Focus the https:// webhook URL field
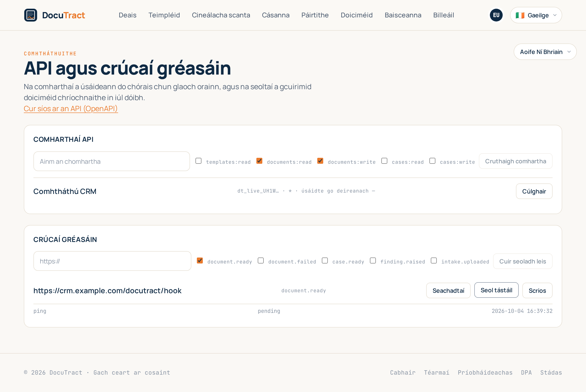The height and width of the screenshot is (392, 586). pos(112,261)
